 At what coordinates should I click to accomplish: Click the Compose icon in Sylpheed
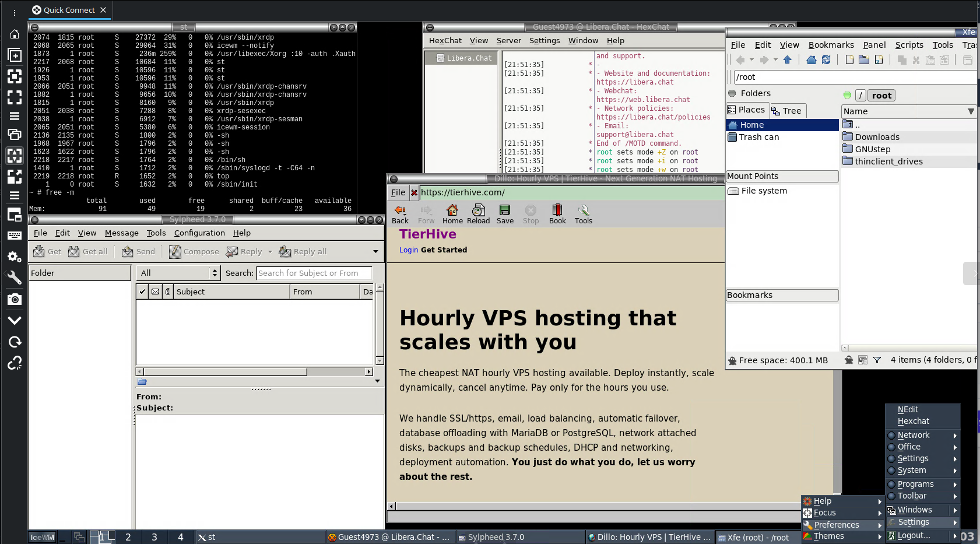pos(194,252)
